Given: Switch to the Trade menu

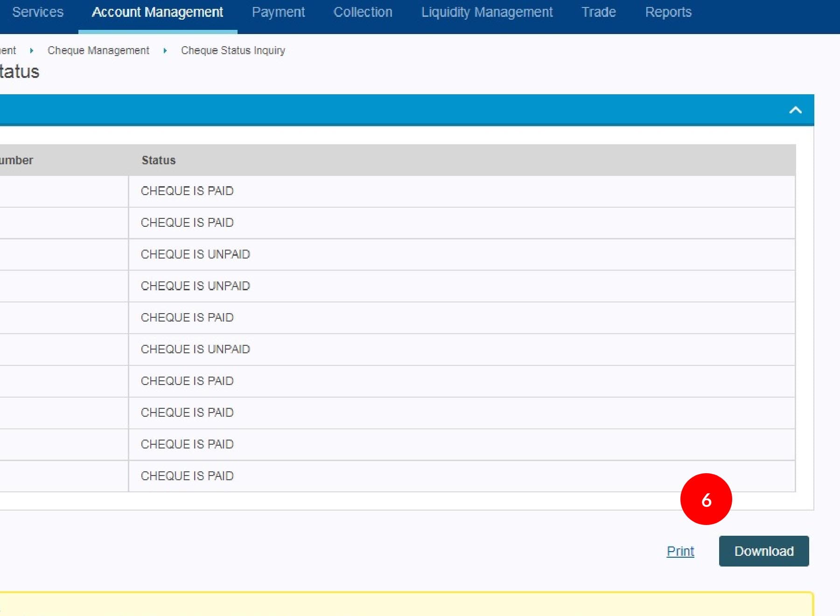Looking at the screenshot, I should click(598, 12).
